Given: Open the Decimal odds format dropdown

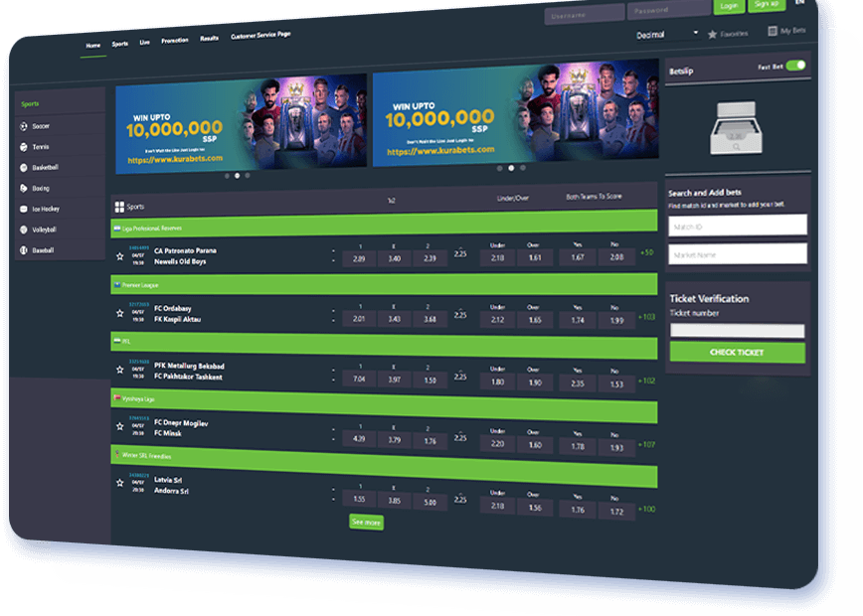Looking at the screenshot, I should coord(666,35).
